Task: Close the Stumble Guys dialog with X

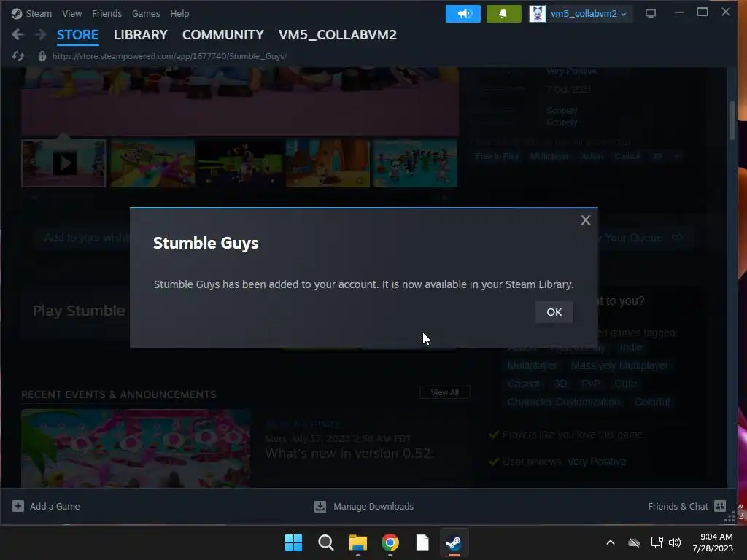Action: click(x=586, y=220)
